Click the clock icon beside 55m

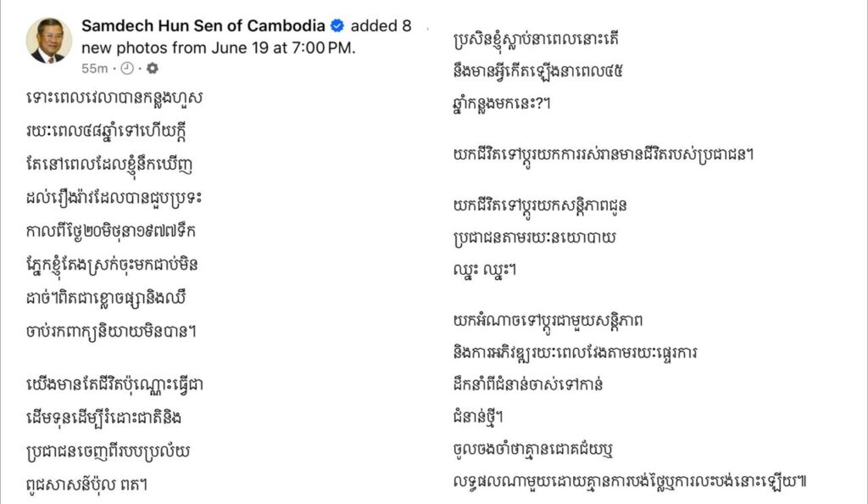pos(127,68)
